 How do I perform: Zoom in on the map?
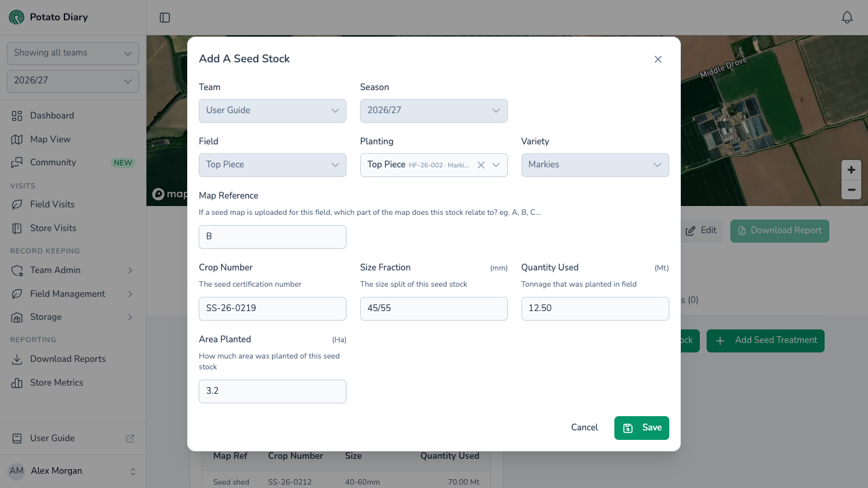point(851,170)
